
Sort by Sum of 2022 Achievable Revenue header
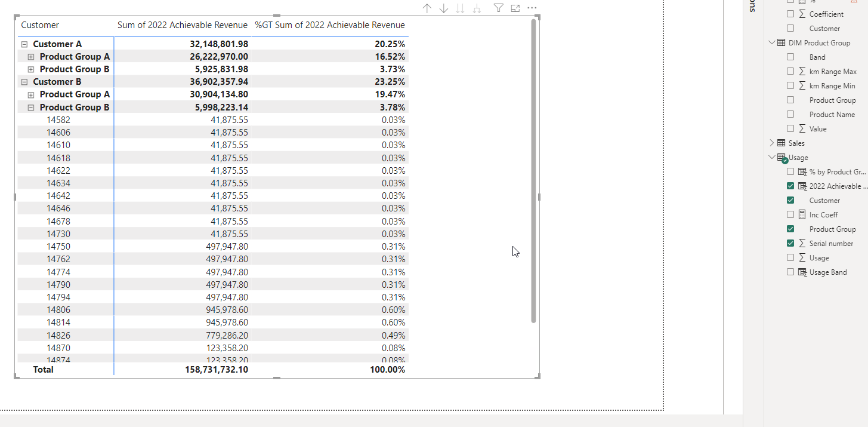183,25
